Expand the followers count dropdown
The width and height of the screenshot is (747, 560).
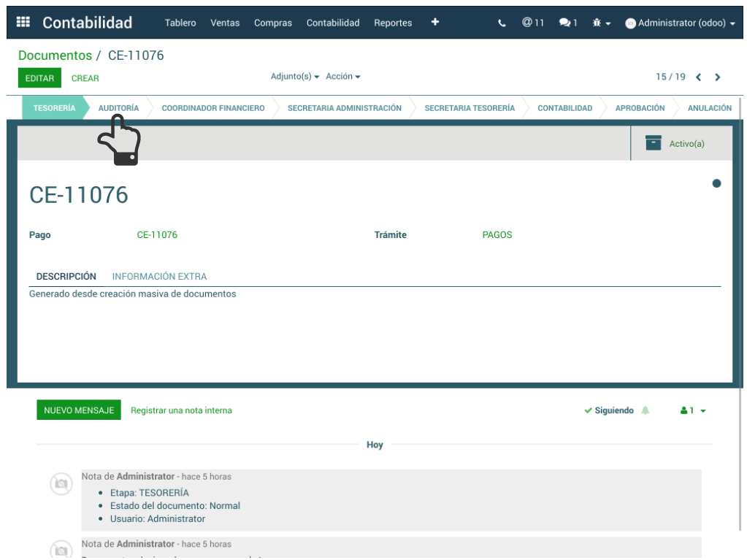693,410
